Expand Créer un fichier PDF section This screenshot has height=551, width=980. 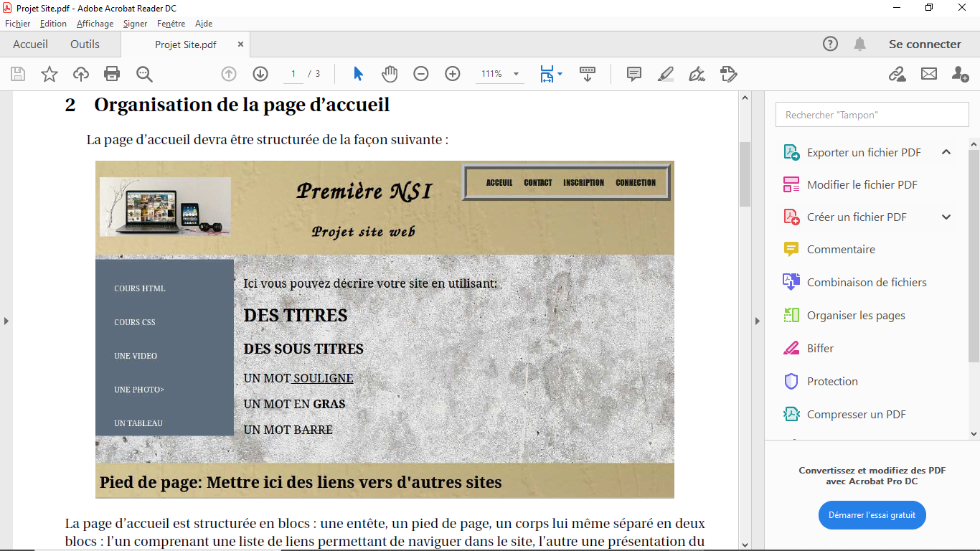coord(946,217)
